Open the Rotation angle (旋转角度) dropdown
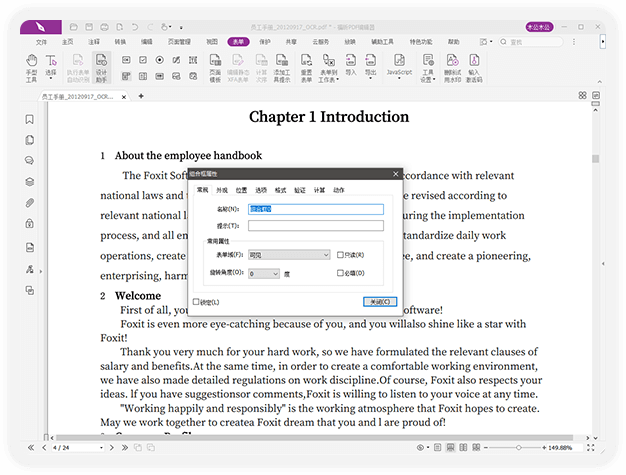This screenshot has height=475, width=626. [264, 273]
